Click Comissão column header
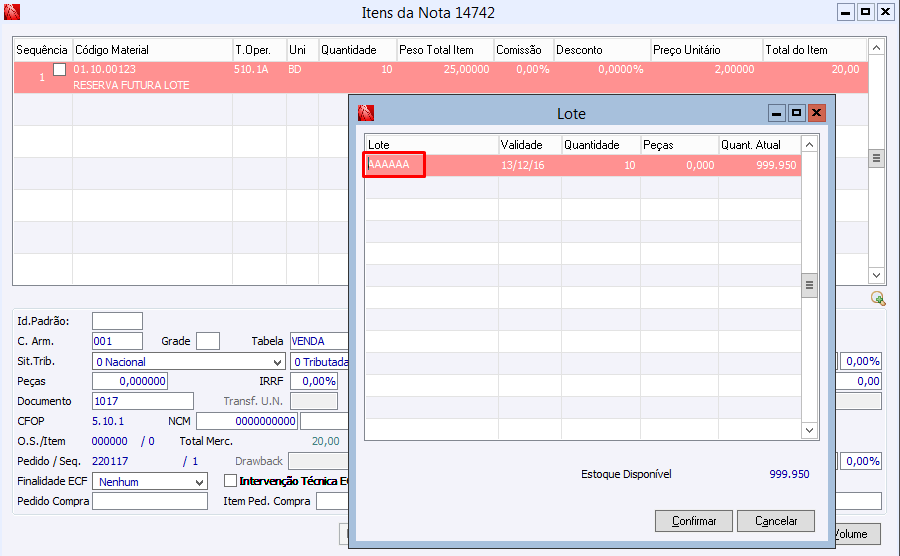Screen dimensions: 900x556 coord(523,50)
